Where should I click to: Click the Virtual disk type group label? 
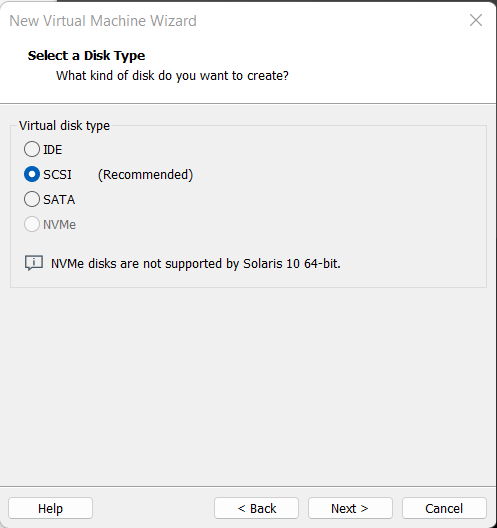(x=64, y=126)
